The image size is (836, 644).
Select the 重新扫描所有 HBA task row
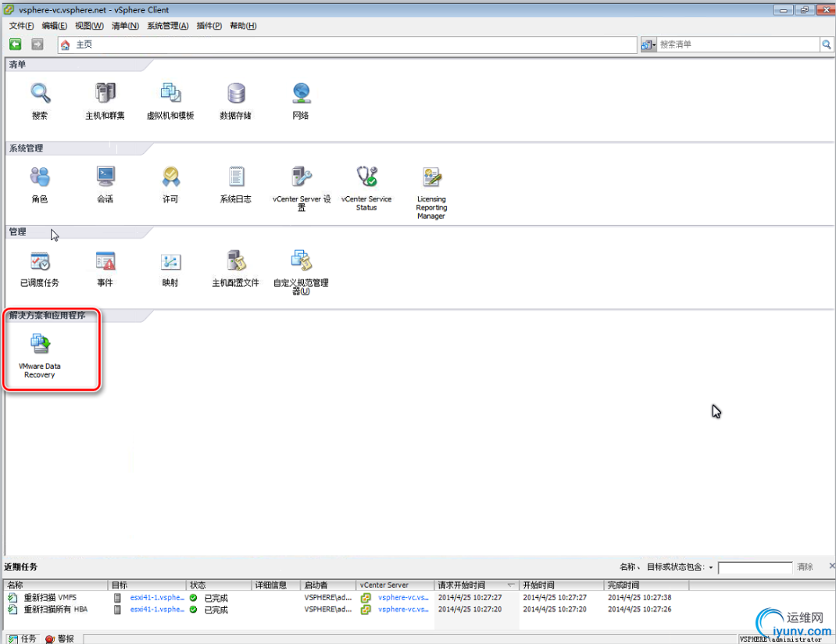click(x=347, y=610)
